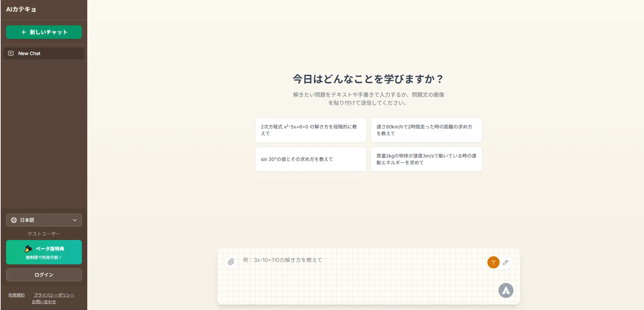Click the 今日はどんなことを学びますか heading

coord(368,79)
